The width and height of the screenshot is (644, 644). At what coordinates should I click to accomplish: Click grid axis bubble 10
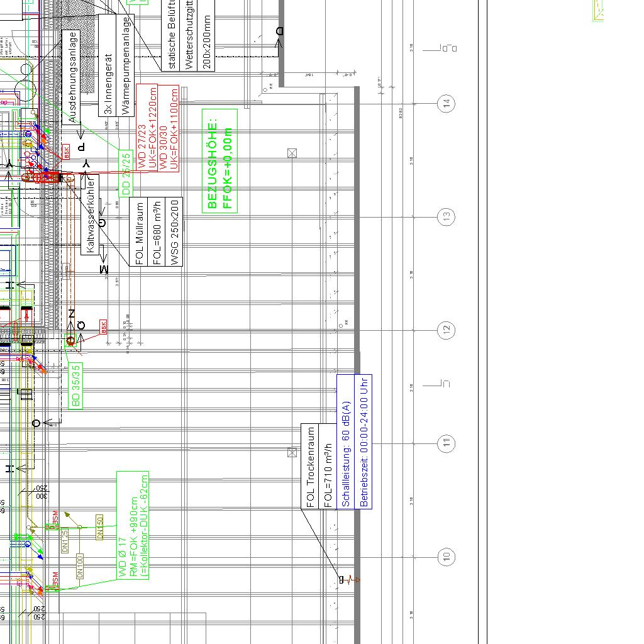point(447,557)
